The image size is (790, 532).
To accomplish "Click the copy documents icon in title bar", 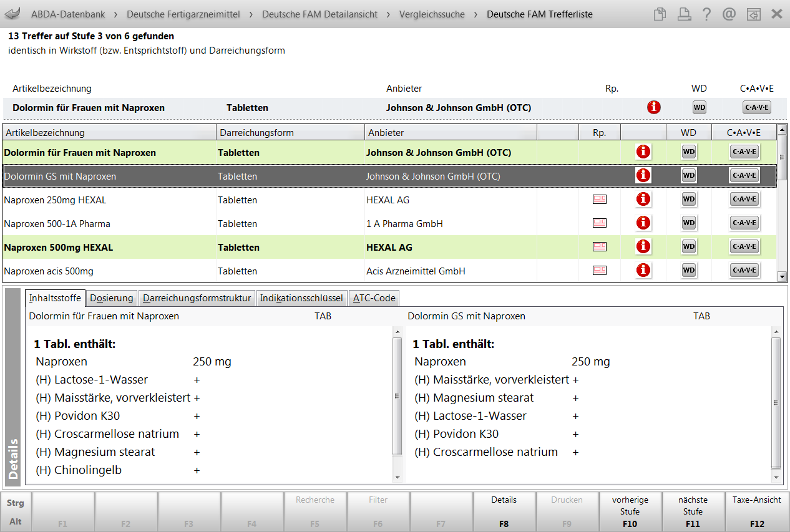I will pos(660,14).
